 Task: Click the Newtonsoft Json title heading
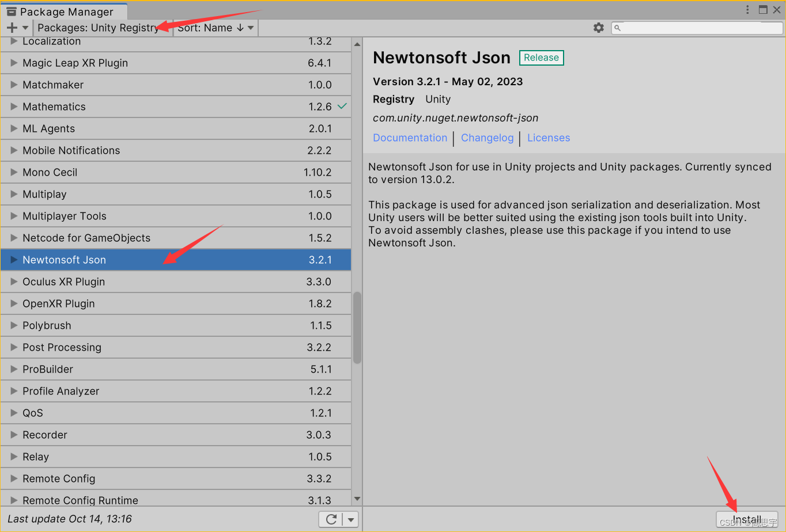[442, 58]
